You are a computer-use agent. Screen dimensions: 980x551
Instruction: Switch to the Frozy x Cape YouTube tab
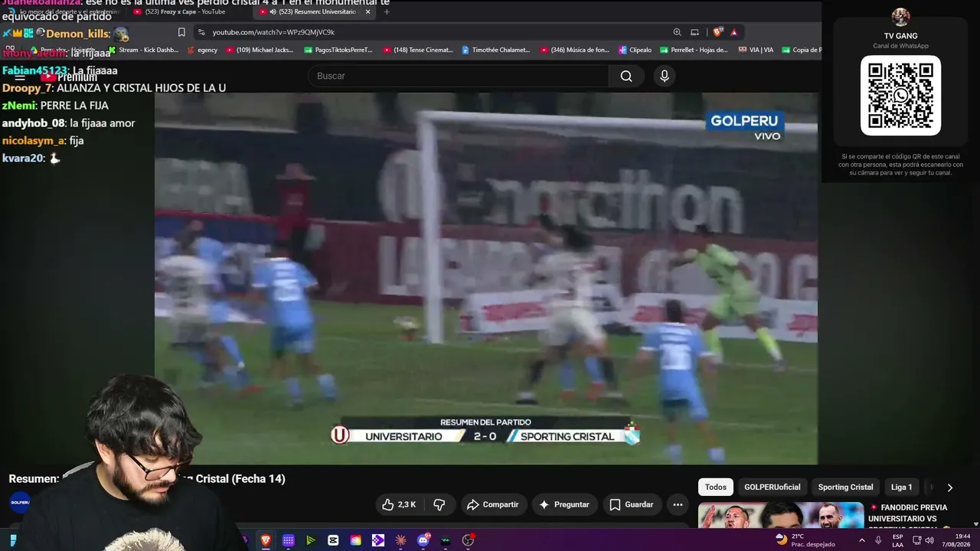[x=187, y=11]
